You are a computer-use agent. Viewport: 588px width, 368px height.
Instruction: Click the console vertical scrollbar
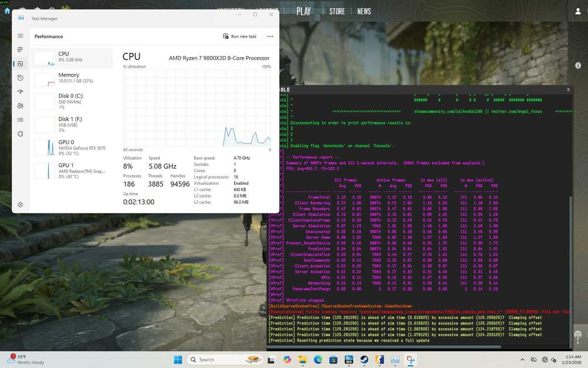[x=571, y=270]
